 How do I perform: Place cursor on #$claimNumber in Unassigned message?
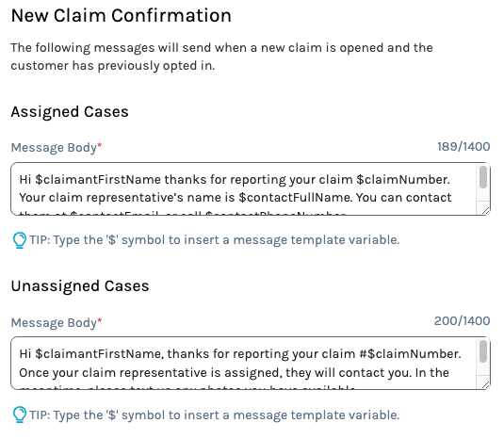point(410,354)
